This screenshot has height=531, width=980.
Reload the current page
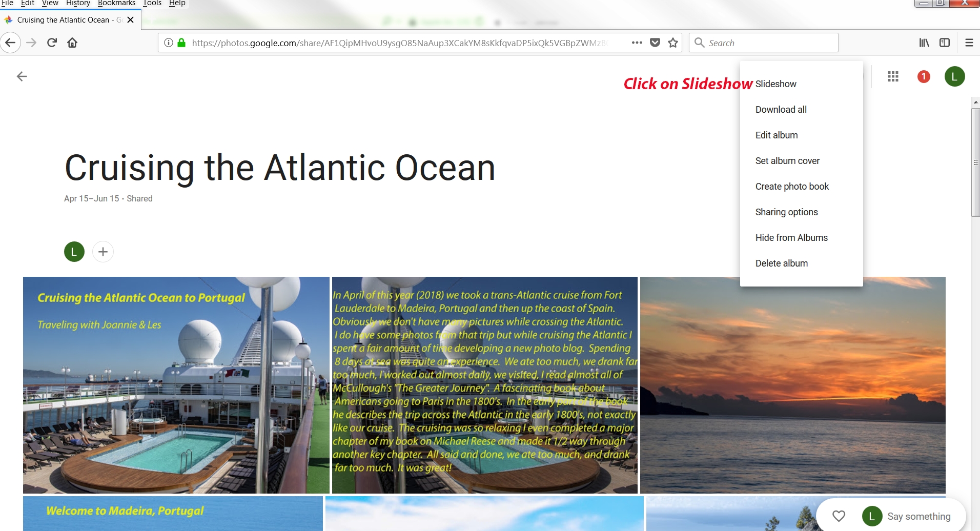[52, 43]
